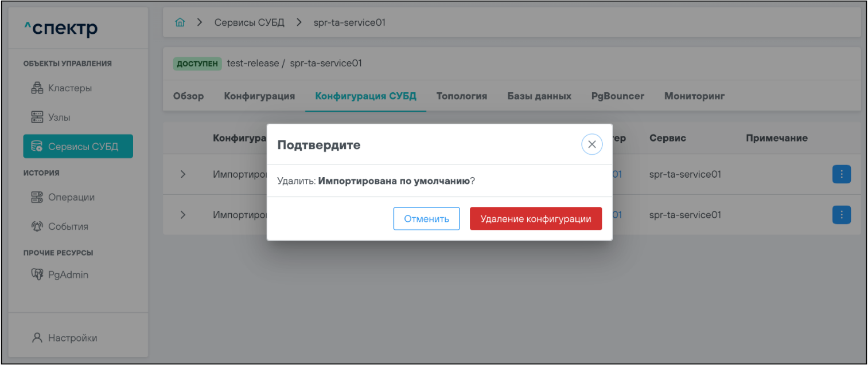Screen dimensions: 868x365
Task: Open Операции history page
Action: 63,197
